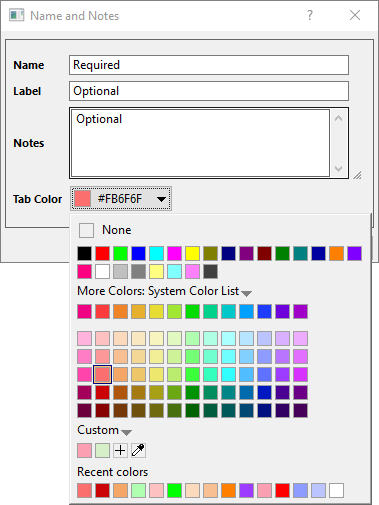Choose the violet swatch ending top basic row
Screen dimensions: 379x505
coord(354,253)
